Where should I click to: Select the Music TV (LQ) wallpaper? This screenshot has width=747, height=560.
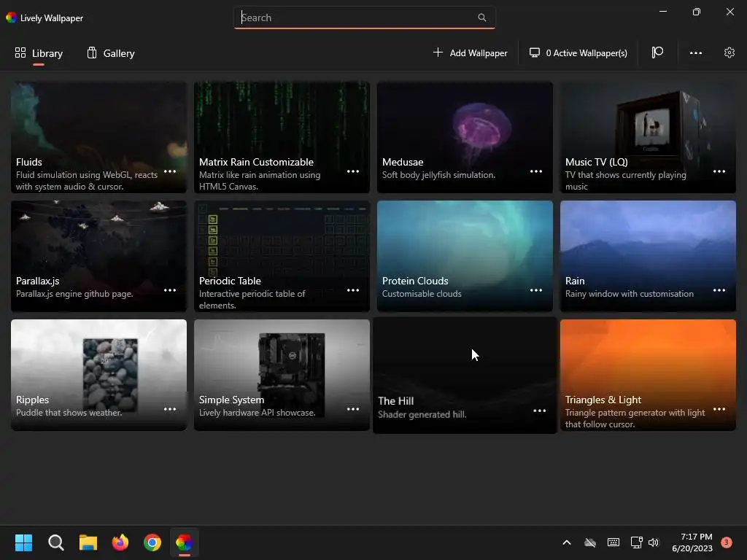tap(648, 137)
